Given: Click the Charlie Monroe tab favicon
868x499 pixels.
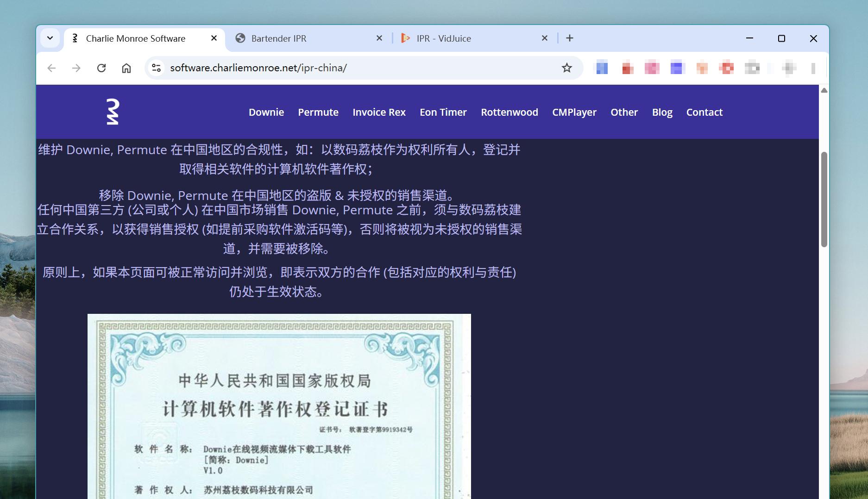Looking at the screenshot, I should [x=75, y=38].
